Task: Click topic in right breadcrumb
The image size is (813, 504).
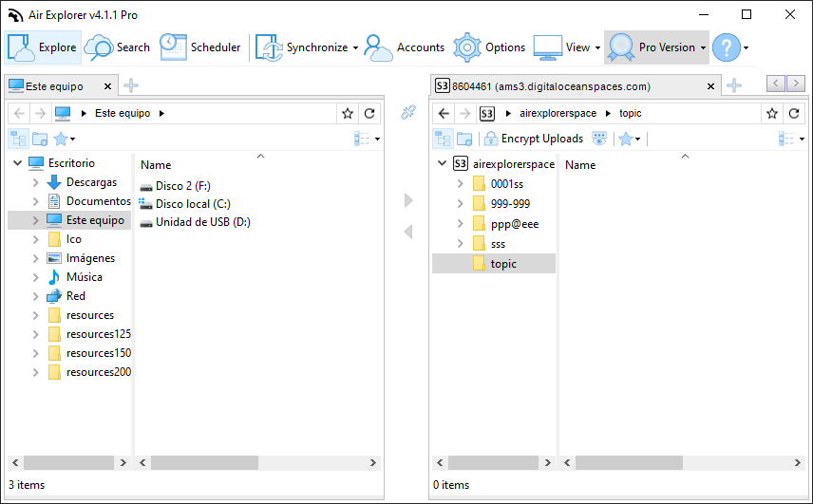Action: click(x=630, y=113)
